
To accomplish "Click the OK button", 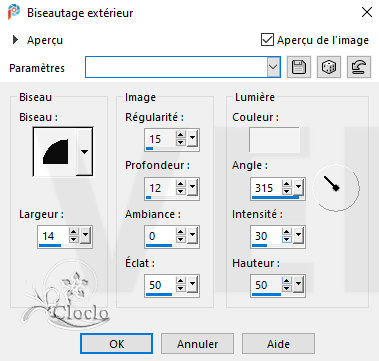I will pyautogui.click(x=116, y=344).
